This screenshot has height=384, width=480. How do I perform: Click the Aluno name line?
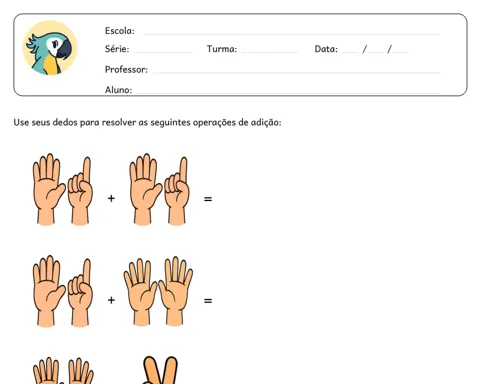[288, 92]
